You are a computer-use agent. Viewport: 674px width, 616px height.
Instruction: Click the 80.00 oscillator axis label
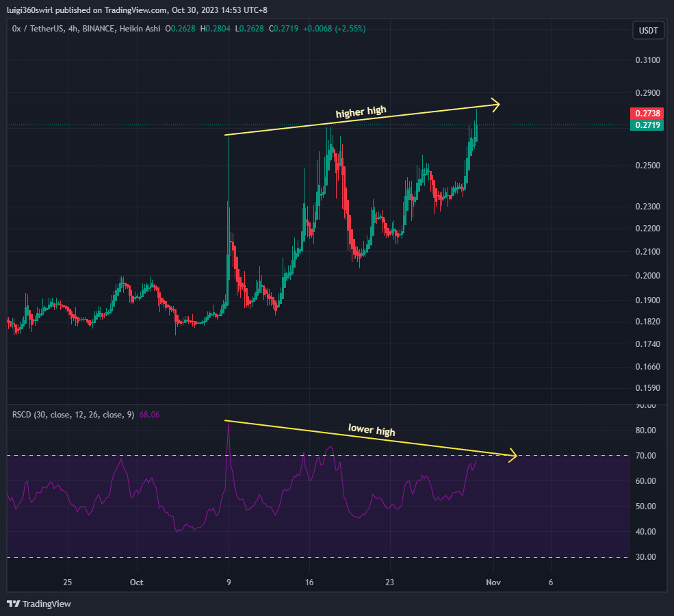click(646, 431)
